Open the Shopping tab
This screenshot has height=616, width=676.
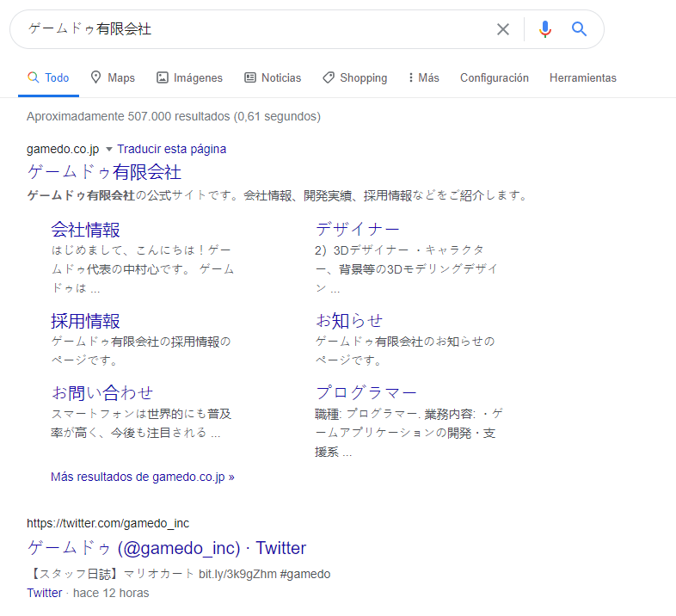point(355,77)
